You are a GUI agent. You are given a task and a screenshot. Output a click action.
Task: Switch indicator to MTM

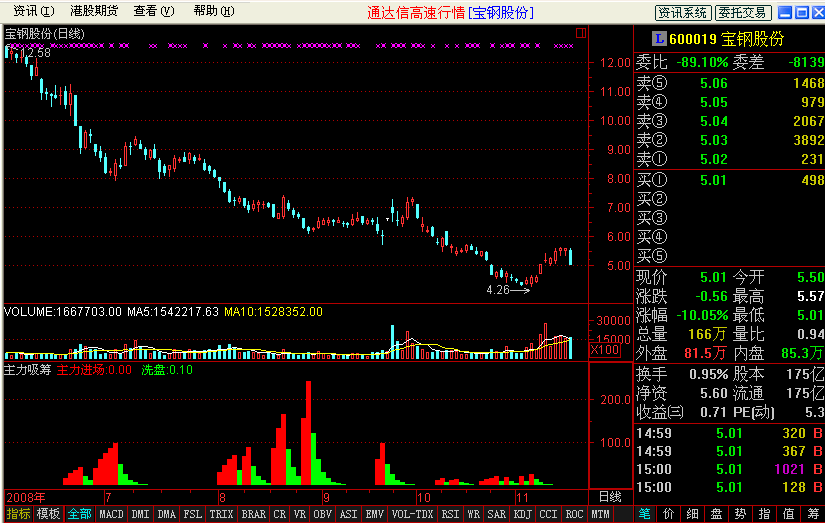click(x=600, y=514)
